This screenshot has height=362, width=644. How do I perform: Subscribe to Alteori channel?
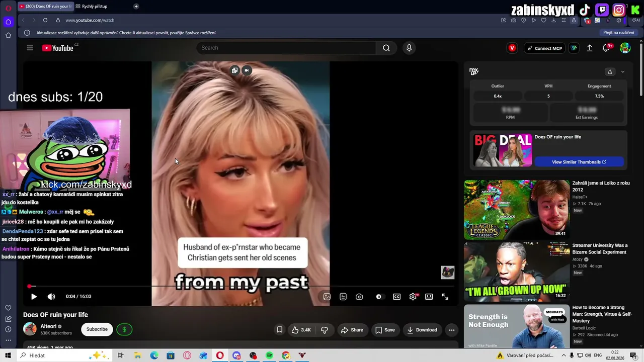[x=97, y=329]
